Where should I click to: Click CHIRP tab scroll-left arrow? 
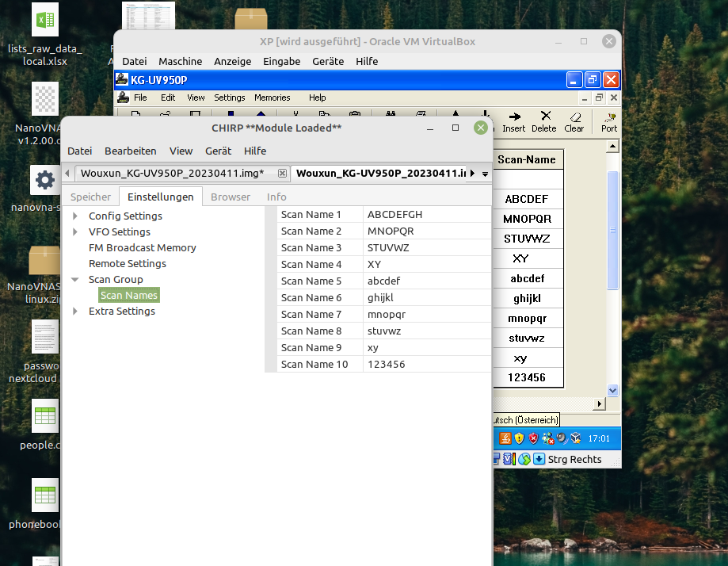67,174
